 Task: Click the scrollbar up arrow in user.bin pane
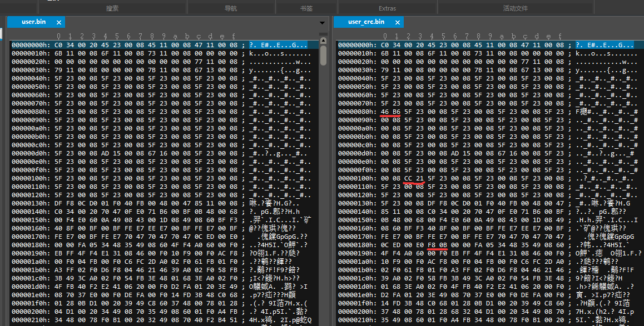pos(323,41)
